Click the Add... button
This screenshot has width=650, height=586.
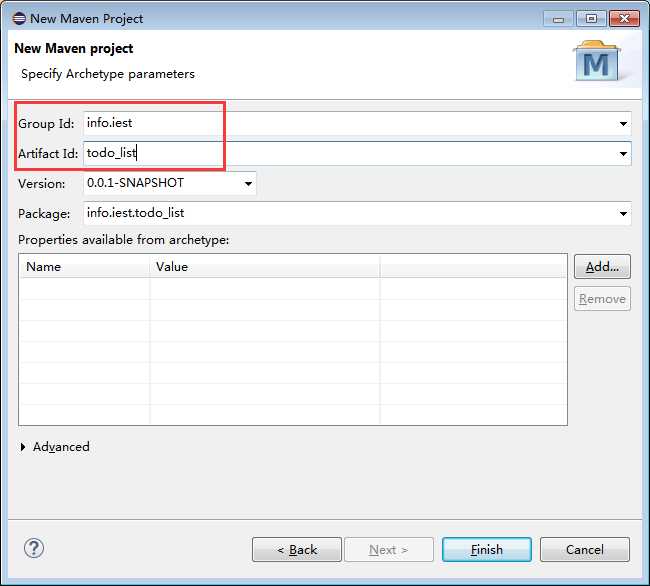(x=602, y=266)
